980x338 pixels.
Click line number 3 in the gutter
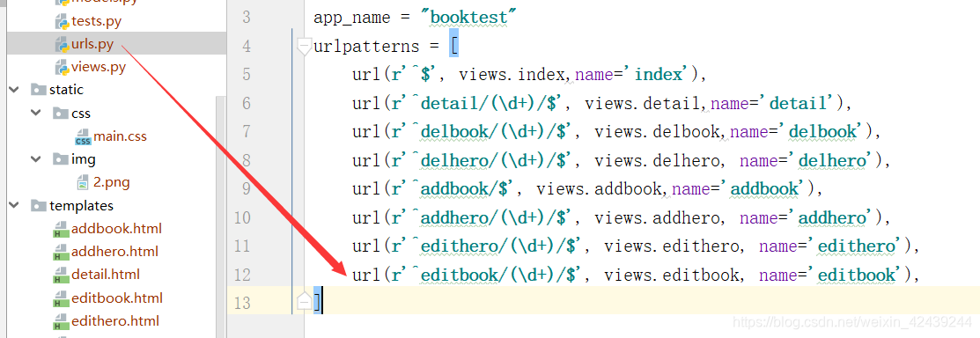tap(246, 18)
